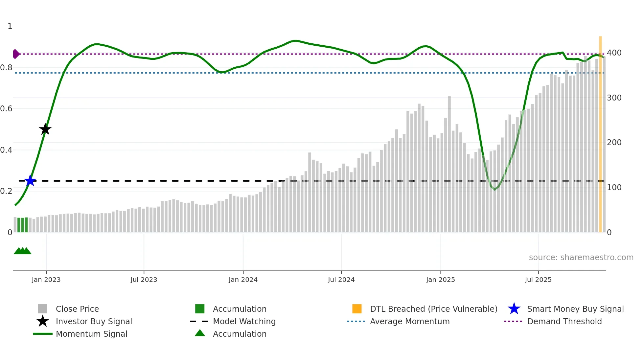Screen dimensions: 644x362
Task: Click the blue star legend icon
Action: [514, 309]
